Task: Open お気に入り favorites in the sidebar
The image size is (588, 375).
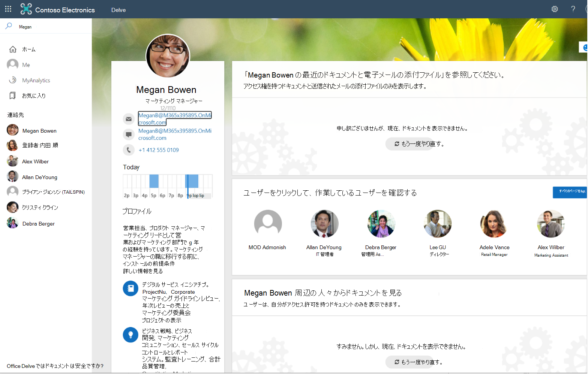Action: pyautogui.click(x=34, y=96)
